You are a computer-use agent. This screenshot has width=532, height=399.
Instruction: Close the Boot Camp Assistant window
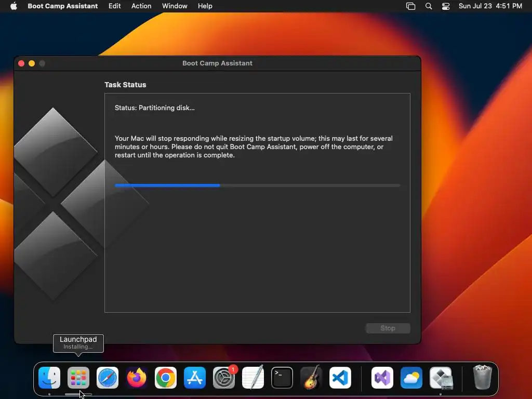pos(21,63)
